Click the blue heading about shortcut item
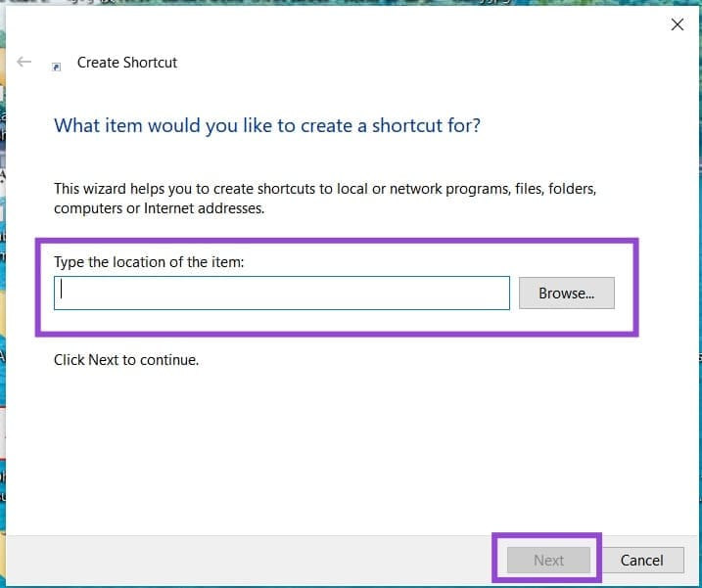The image size is (702, 588). point(267,125)
